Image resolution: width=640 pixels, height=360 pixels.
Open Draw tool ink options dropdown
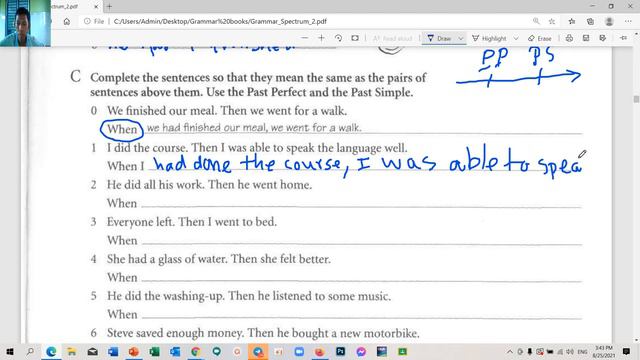pyautogui.click(x=460, y=38)
